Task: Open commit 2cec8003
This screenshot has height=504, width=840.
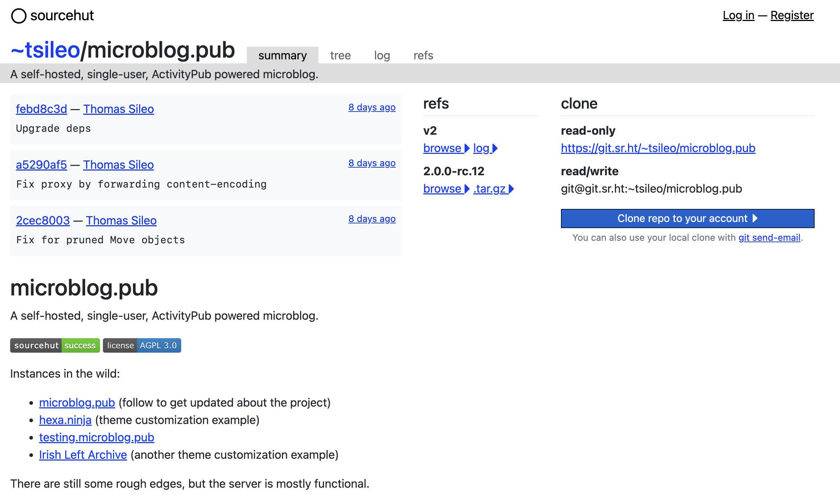Action: (x=43, y=220)
